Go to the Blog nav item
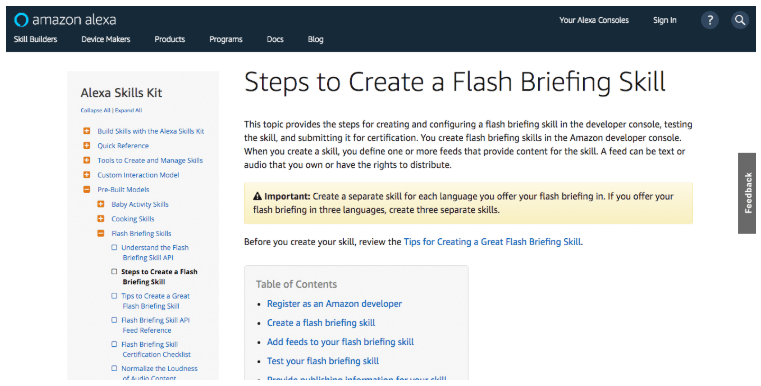The image size is (761, 386). (x=315, y=39)
